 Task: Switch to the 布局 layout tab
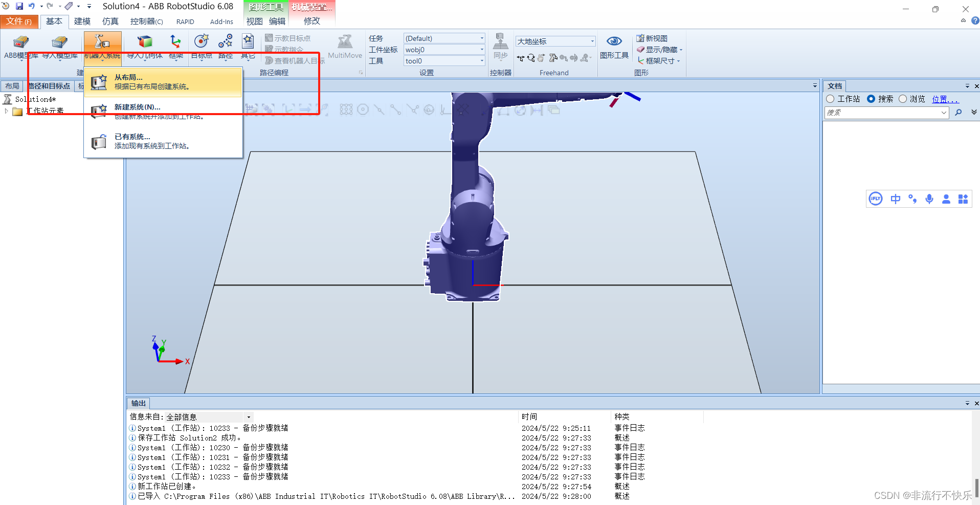click(12, 86)
